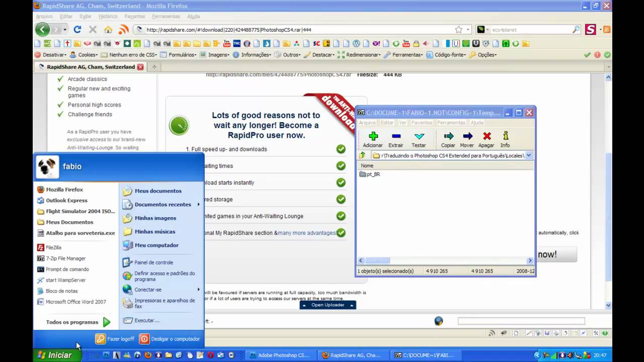This screenshot has height=362, width=644.
Task: Click Fazer logoff button
Action: (x=115, y=339)
